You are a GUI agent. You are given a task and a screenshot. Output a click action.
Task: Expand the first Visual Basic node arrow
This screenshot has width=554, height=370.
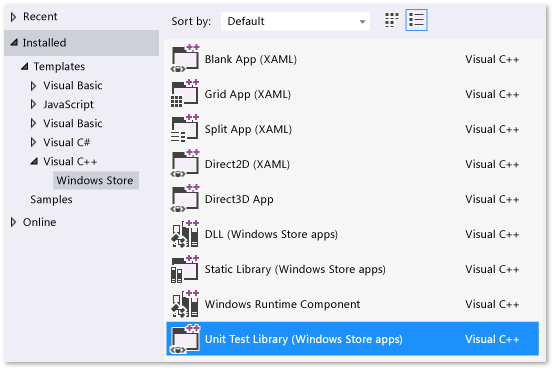pyautogui.click(x=34, y=86)
